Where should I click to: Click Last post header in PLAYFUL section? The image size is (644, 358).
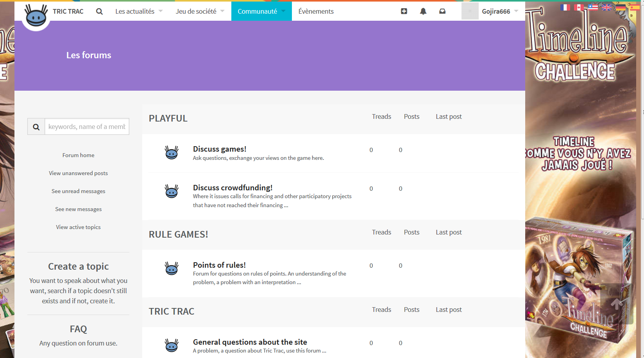coord(449,116)
